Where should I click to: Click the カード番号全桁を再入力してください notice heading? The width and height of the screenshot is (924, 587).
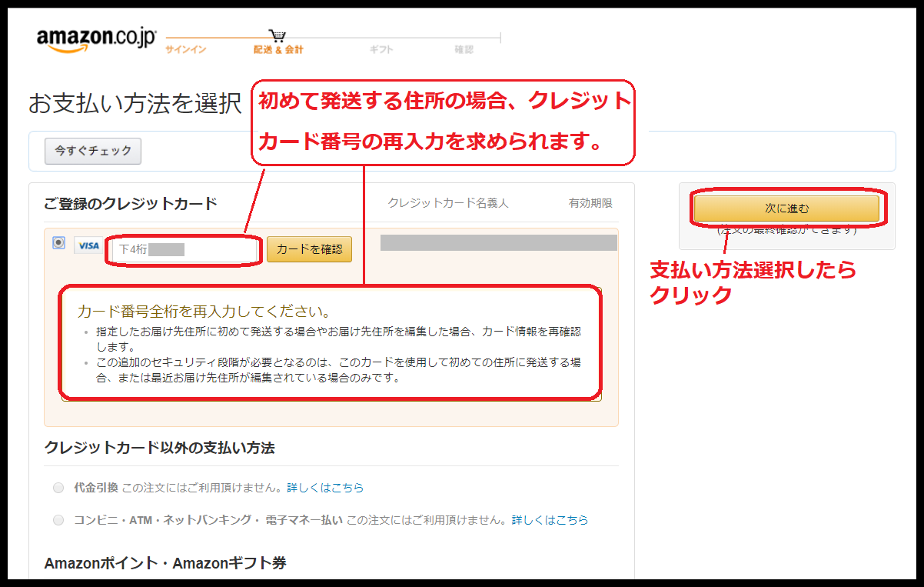[x=204, y=312]
